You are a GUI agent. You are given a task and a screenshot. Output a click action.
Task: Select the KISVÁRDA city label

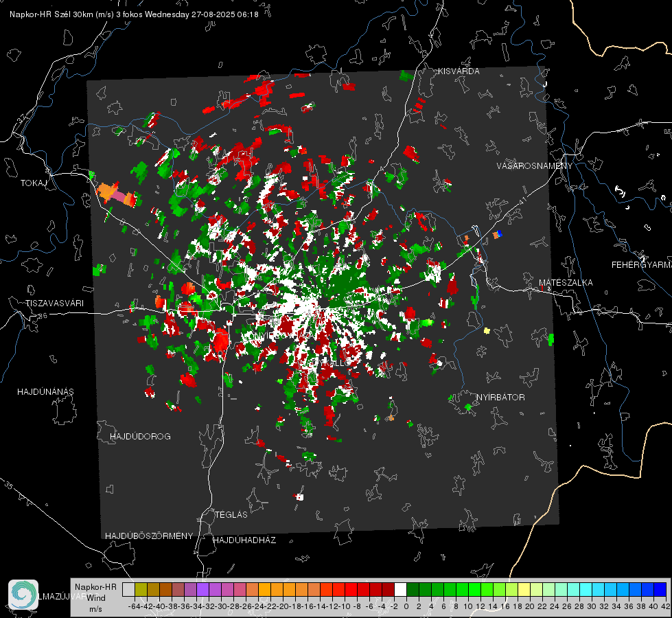[459, 71]
